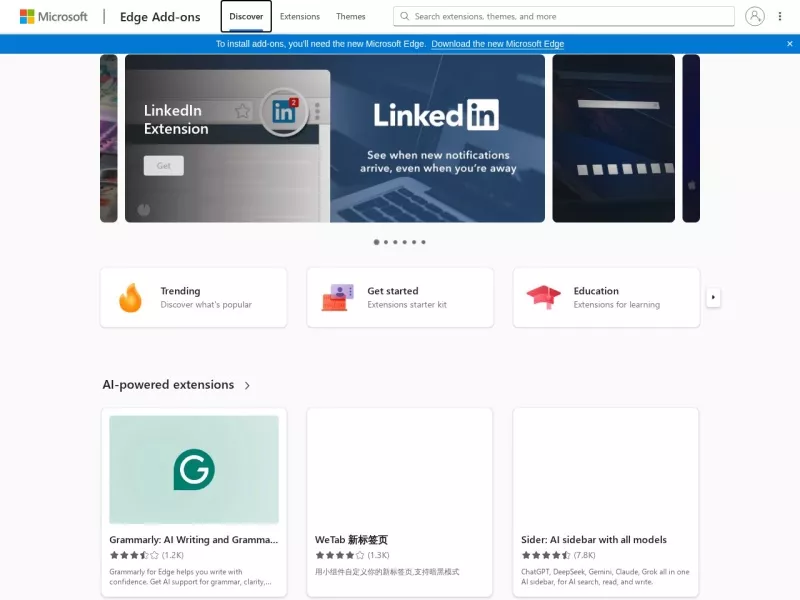
Task: Select the third carousel pagination dot
Action: [x=395, y=242]
